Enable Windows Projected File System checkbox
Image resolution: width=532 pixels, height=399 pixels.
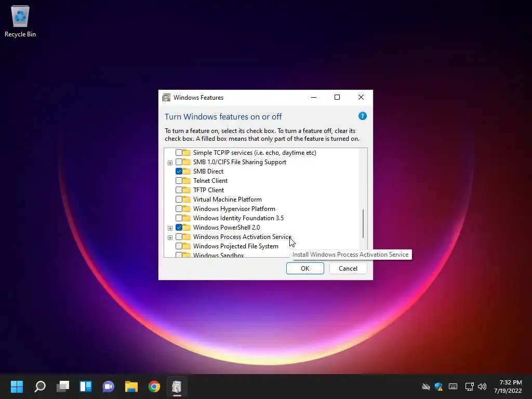(x=179, y=246)
